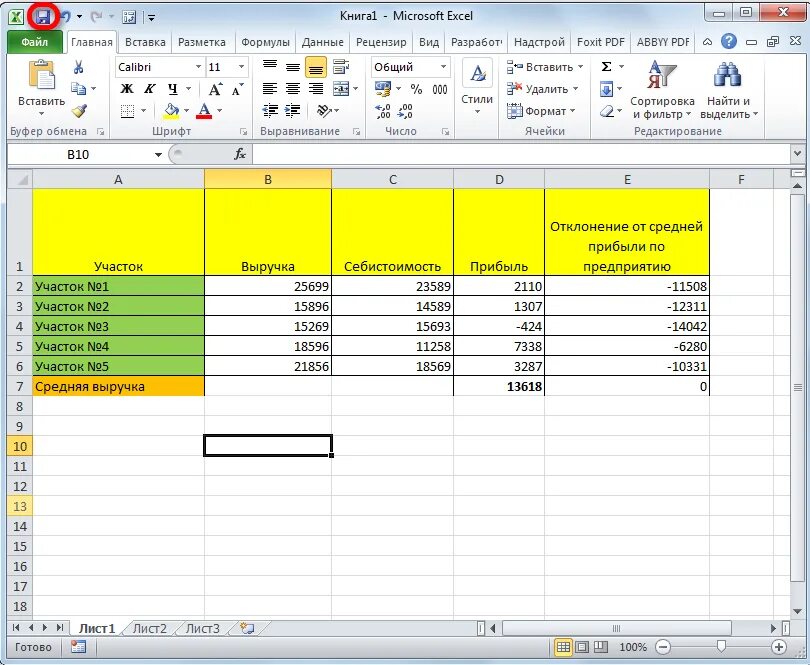
Task: Switch to the Вид ribbon tab
Action: tap(429, 42)
